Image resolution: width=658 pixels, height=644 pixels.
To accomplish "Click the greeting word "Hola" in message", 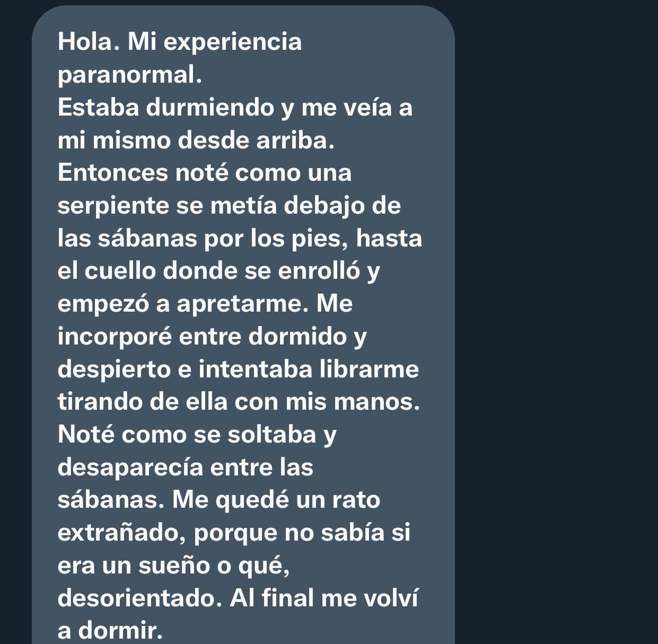I will click(x=84, y=42).
